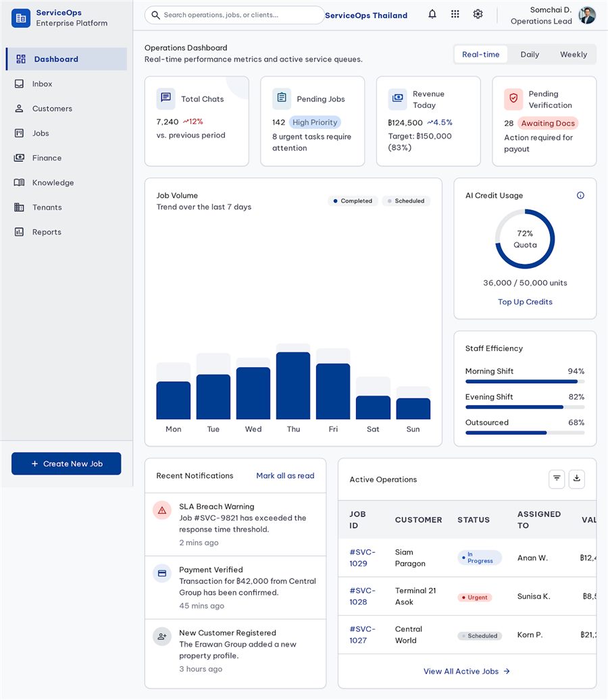The width and height of the screenshot is (608, 700).
Task: Click the STATUS column header
Action: coord(473,520)
